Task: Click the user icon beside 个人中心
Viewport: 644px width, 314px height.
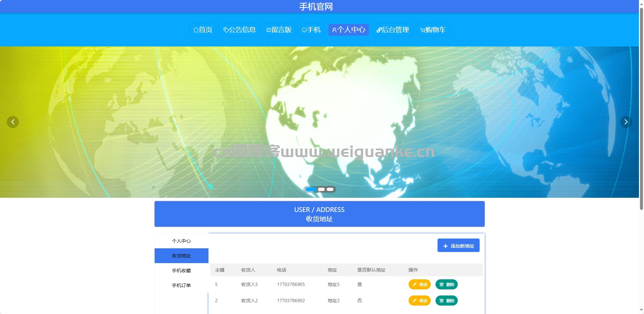Action: tap(334, 30)
